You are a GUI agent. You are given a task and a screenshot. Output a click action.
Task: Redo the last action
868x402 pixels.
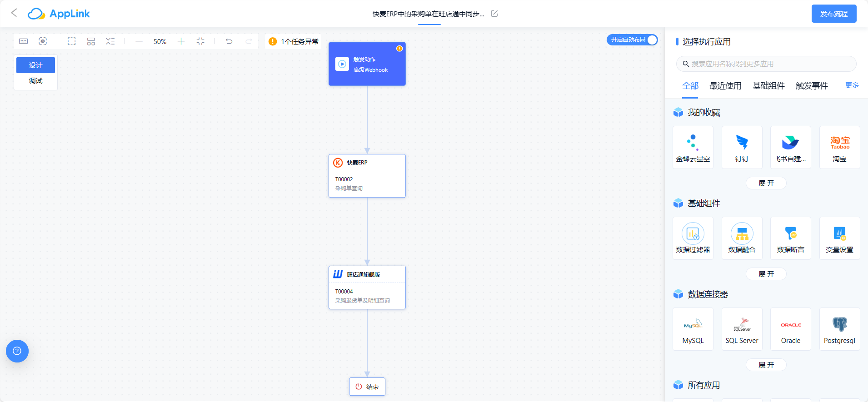(x=249, y=41)
